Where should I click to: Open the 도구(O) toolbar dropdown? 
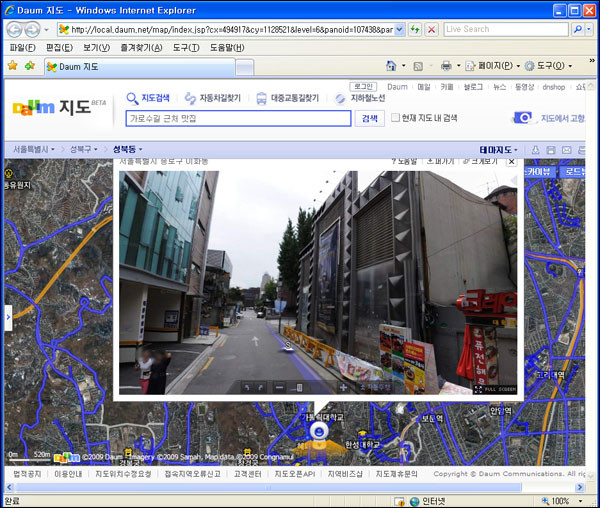click(x=570, y=66)
